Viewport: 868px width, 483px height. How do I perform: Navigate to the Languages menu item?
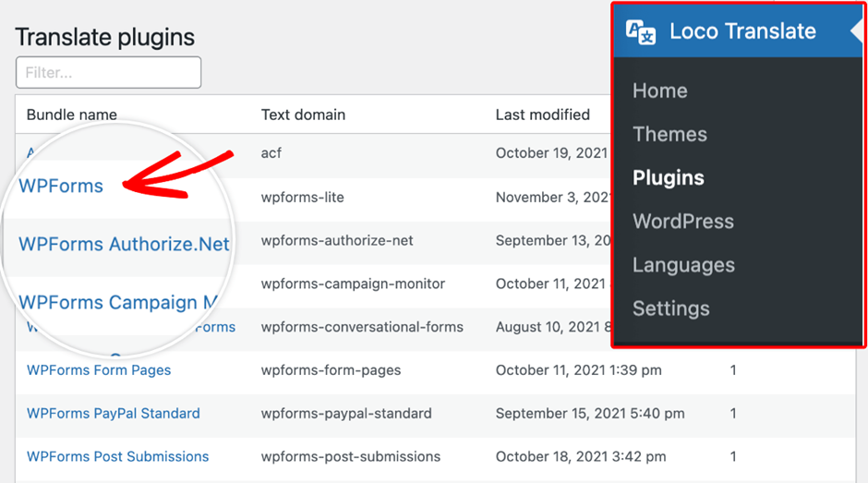pos(683,265)
